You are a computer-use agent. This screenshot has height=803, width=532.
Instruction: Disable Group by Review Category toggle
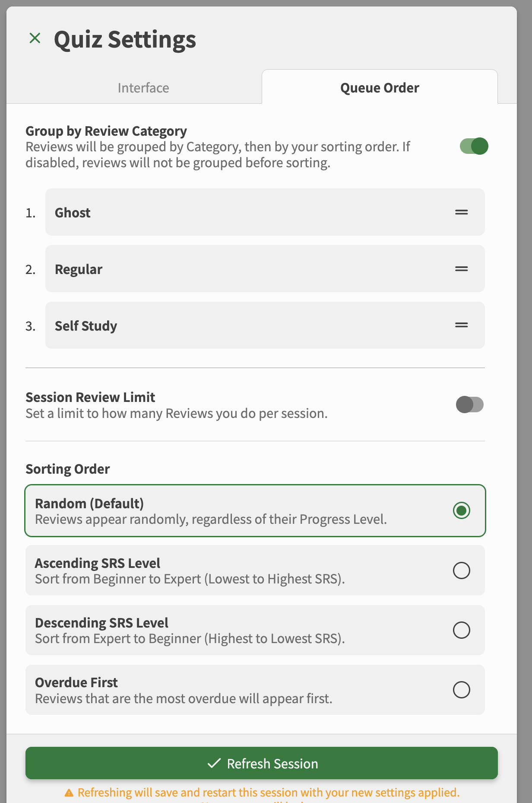pos(474,147)
